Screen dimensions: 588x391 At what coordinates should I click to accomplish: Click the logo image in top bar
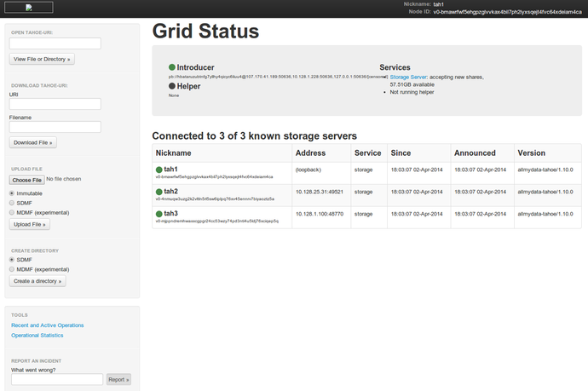pos(28,8)
